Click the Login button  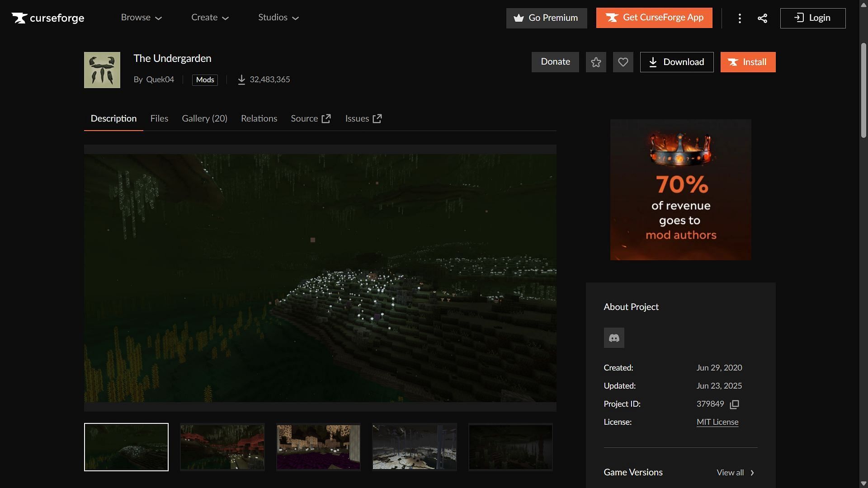[813, 18]
